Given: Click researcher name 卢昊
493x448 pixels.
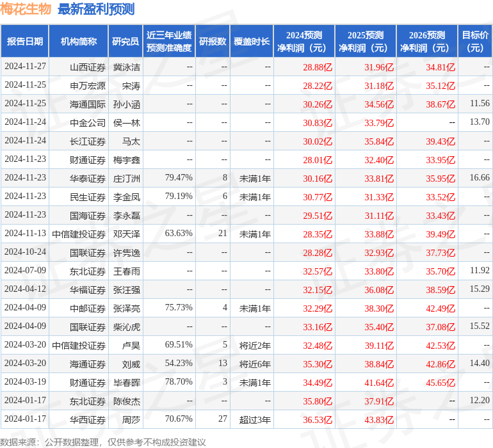Looking at the screenshot, I should [131, 346].
